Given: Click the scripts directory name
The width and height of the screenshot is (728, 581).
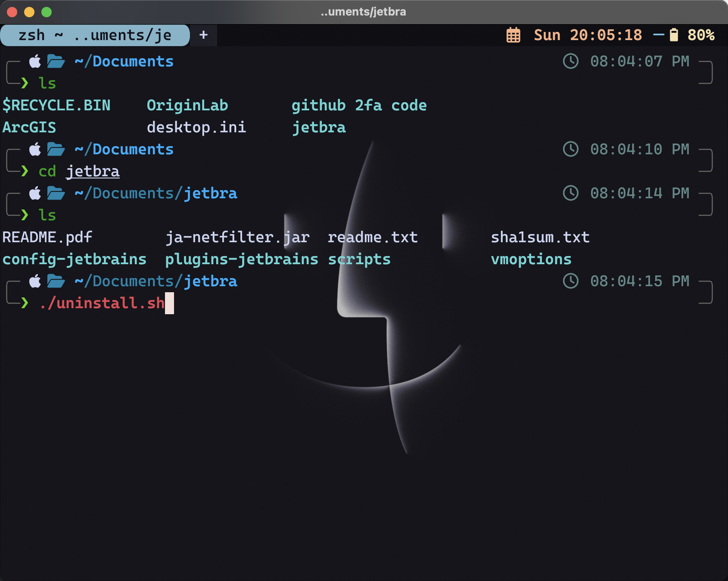Looking at the screenshot, I should [x=359, y=259].
